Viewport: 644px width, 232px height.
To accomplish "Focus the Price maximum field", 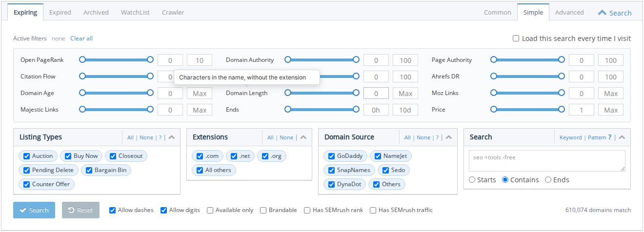I will point(611,110).
